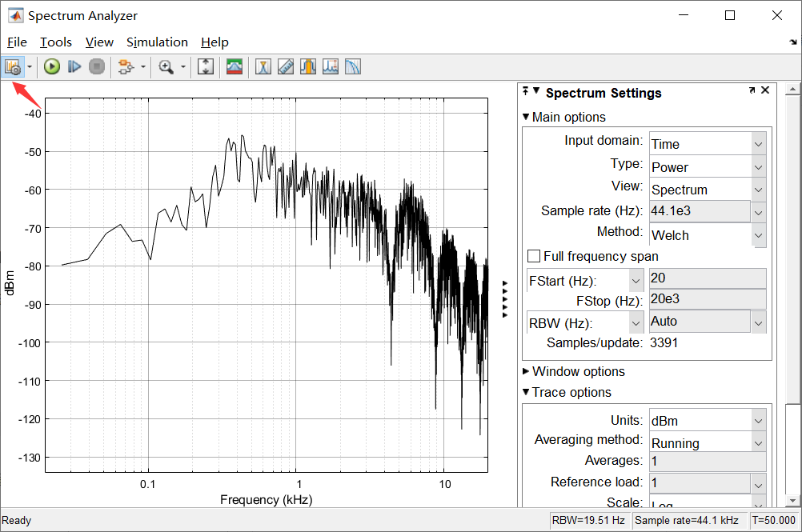This screenshot has height=532, width=802.
Task: Stop the simulation
Action: (97, 66)
